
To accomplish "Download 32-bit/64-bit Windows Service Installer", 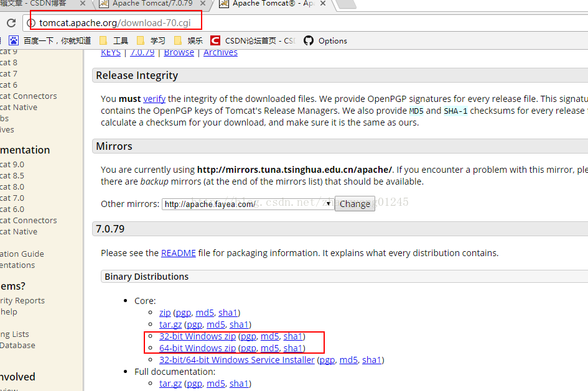I will (x=237, y=360).
